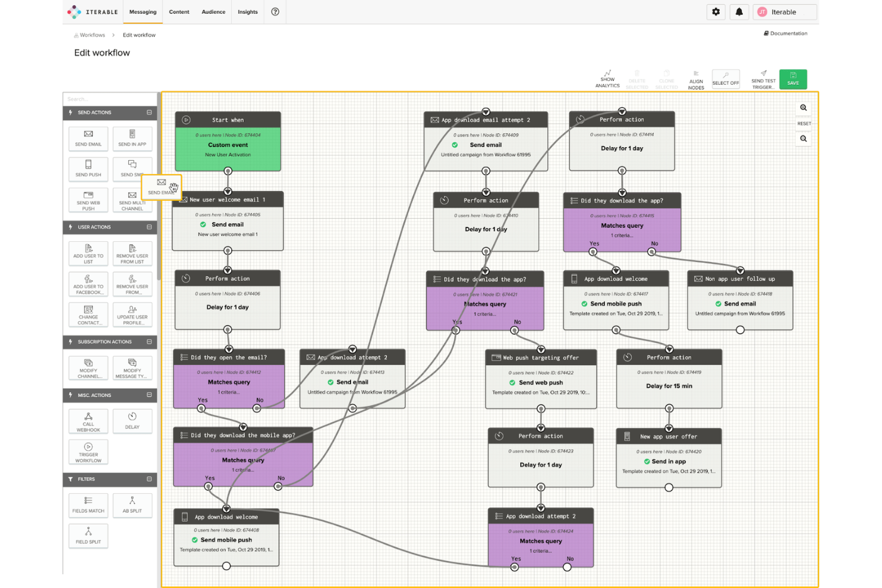
Task: Select the Send Multi Channel action tile
Action: [132, 201]
